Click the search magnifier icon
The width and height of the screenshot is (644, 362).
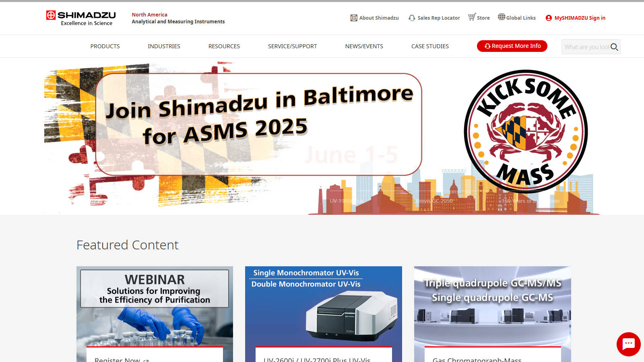click(x=614, y=47)
